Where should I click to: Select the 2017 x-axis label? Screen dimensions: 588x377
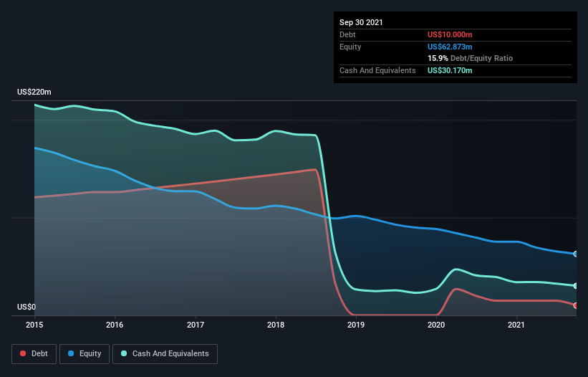196,325
